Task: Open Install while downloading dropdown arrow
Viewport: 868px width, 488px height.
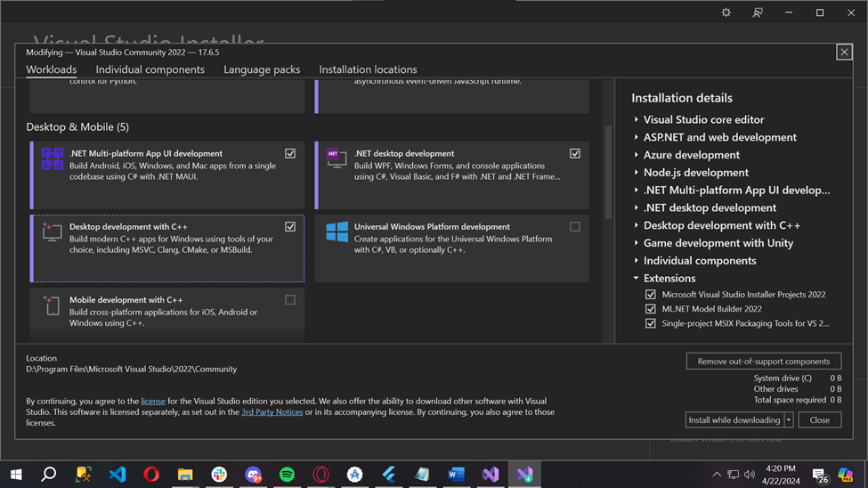Action: point(789,419)
